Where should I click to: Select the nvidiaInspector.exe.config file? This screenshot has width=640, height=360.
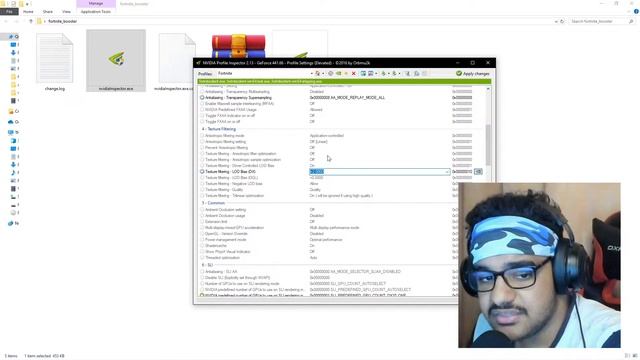click(x=176, y=62)
